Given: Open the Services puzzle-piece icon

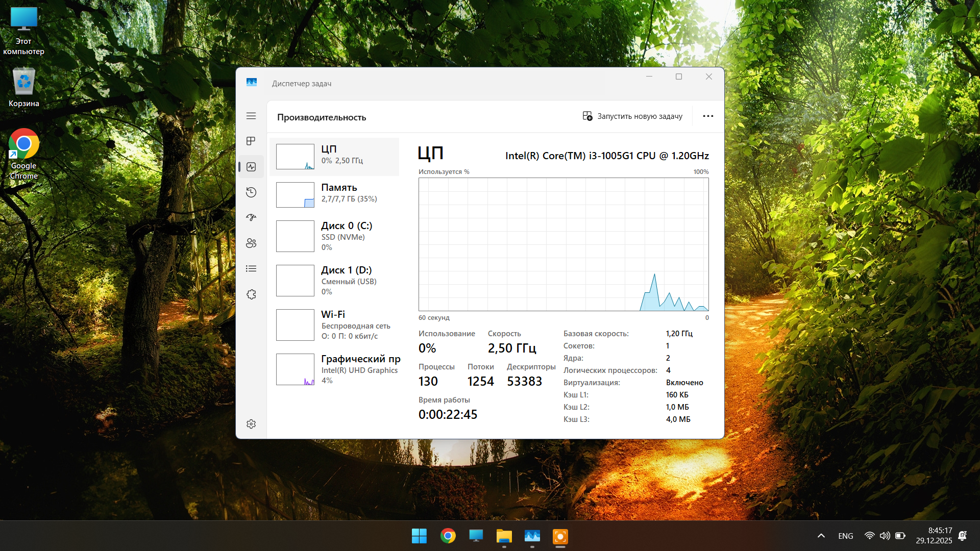Looking at the screenshot, I should pos(251,294).
